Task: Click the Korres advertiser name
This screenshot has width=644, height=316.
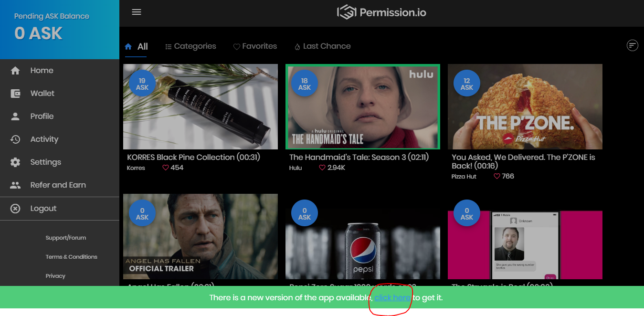Action: pos(136,168)
